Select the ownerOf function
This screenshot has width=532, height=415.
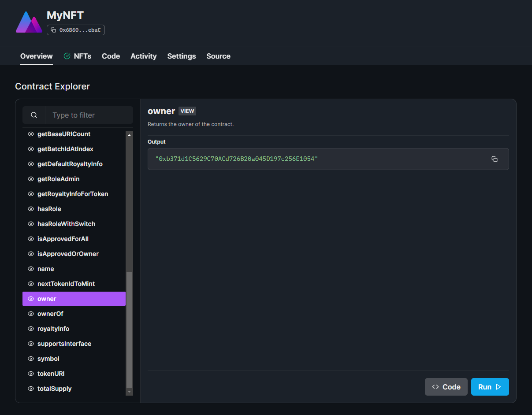pos(50,314)
